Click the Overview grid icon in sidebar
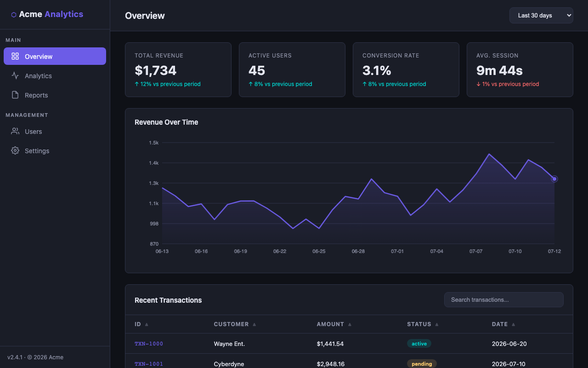Viewport: 588px width, 368px height. [15, 56]
